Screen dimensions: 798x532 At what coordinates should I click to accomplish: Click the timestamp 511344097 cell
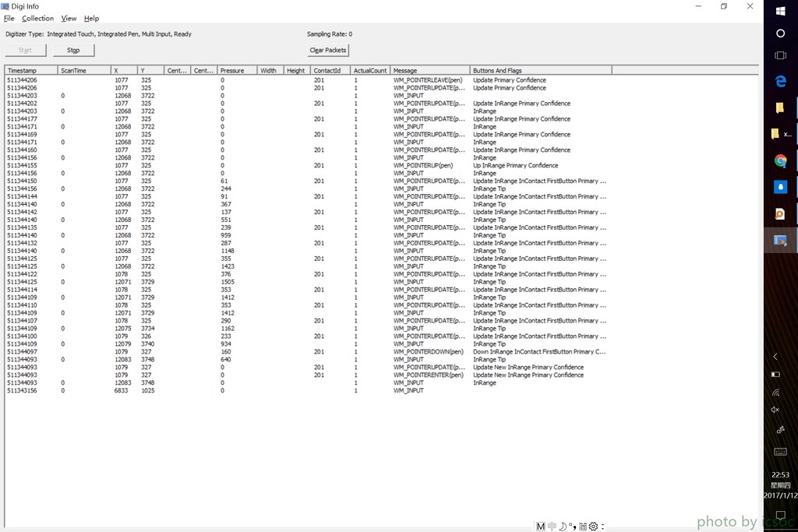(x=22, y=351)
